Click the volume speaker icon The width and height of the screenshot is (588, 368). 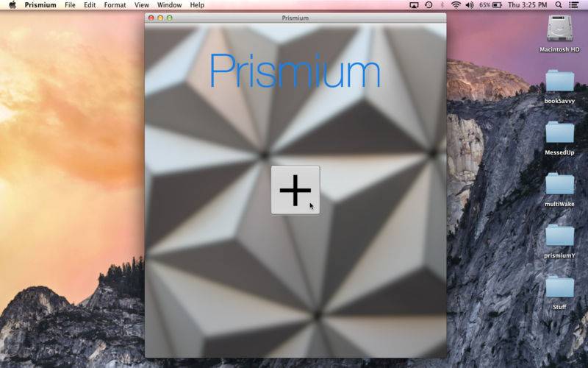(x=470, y=5)
